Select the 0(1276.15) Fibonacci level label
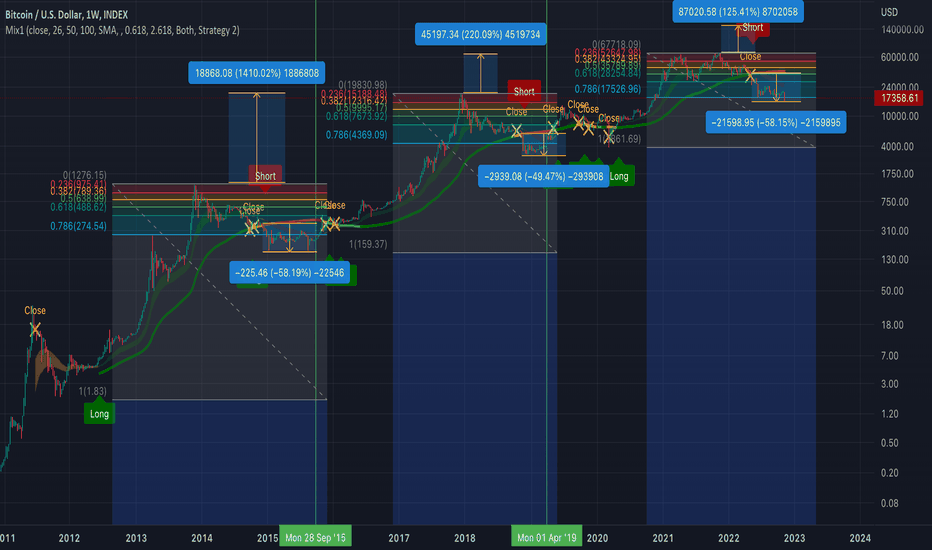This screenshot has height=550, width=932. [84, 175]
